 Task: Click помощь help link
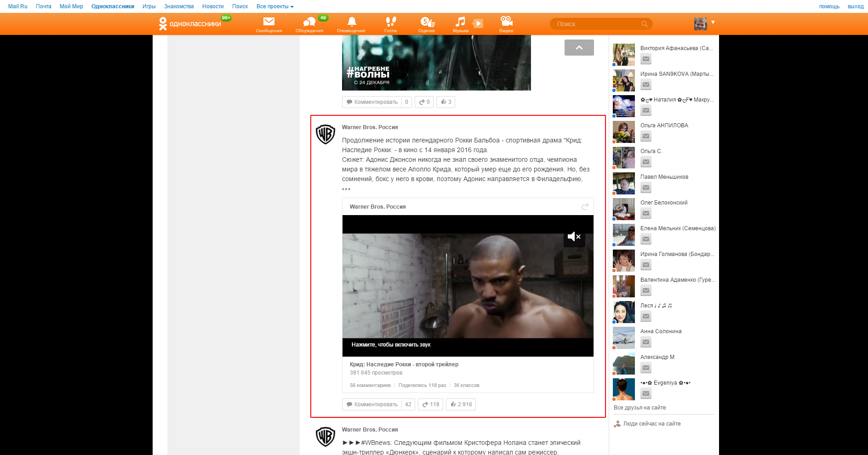pyautogui.click(x=829, y=6)
